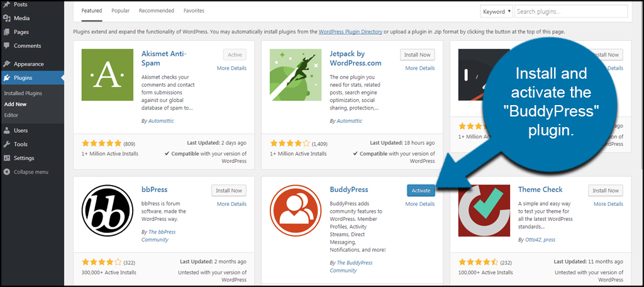Open Automattic author link under Akismet
This screenshot has height=287, width=644.
160,121
